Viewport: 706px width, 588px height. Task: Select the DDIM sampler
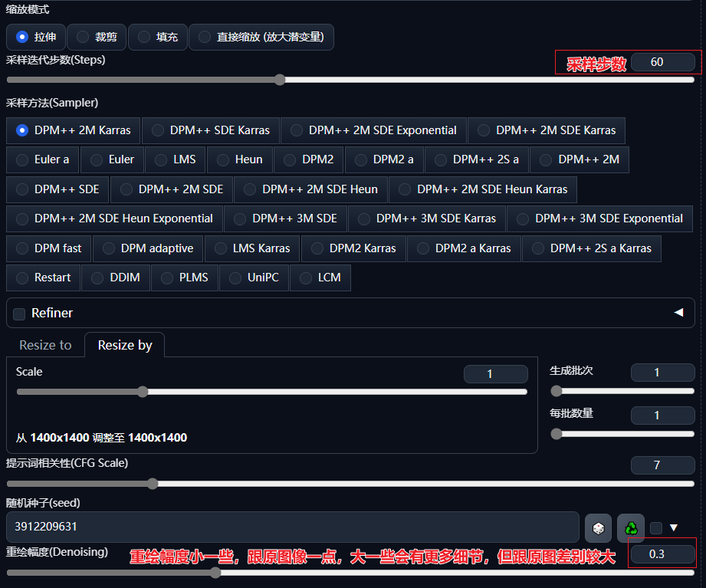tap(116, 278)
